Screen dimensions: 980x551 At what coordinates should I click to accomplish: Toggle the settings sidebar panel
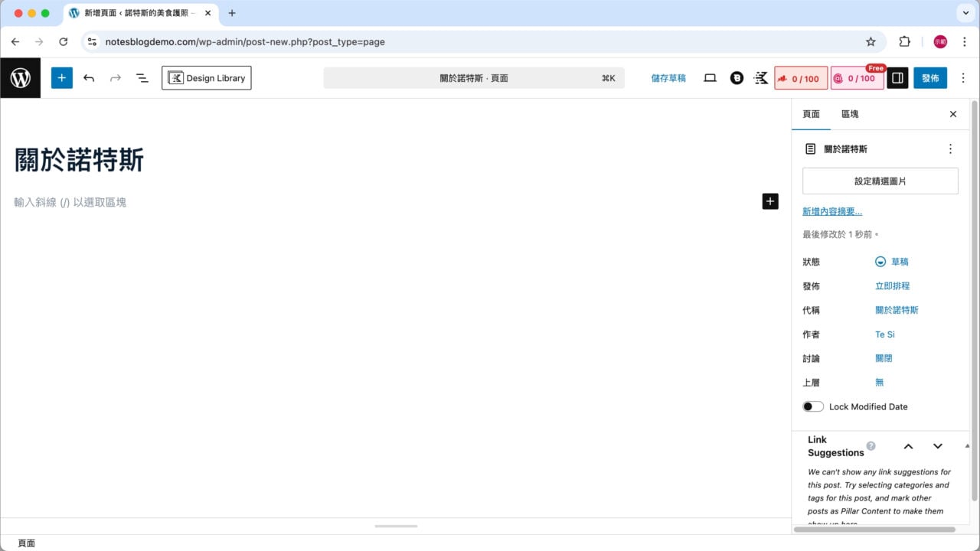897,78
